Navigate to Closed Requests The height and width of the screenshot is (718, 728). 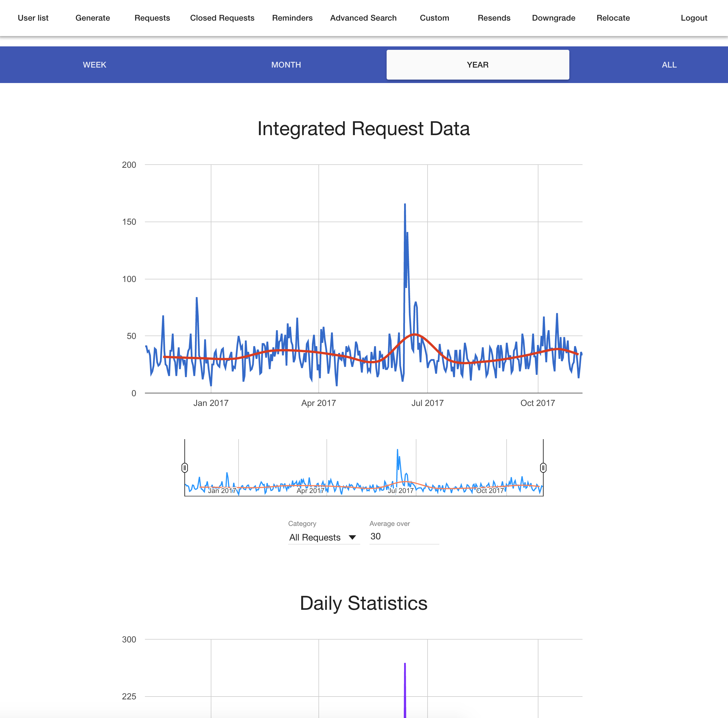point(222,18)
